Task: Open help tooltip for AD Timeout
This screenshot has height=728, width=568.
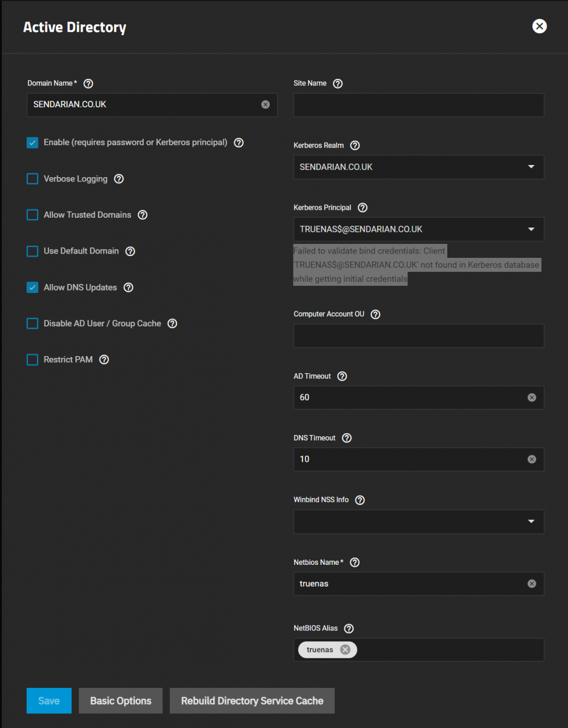Action: click(x=342, y=376)
